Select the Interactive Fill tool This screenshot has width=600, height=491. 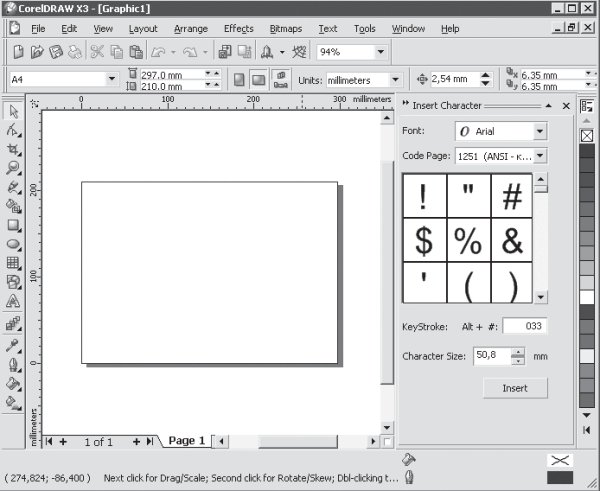(x=13, y=403)
